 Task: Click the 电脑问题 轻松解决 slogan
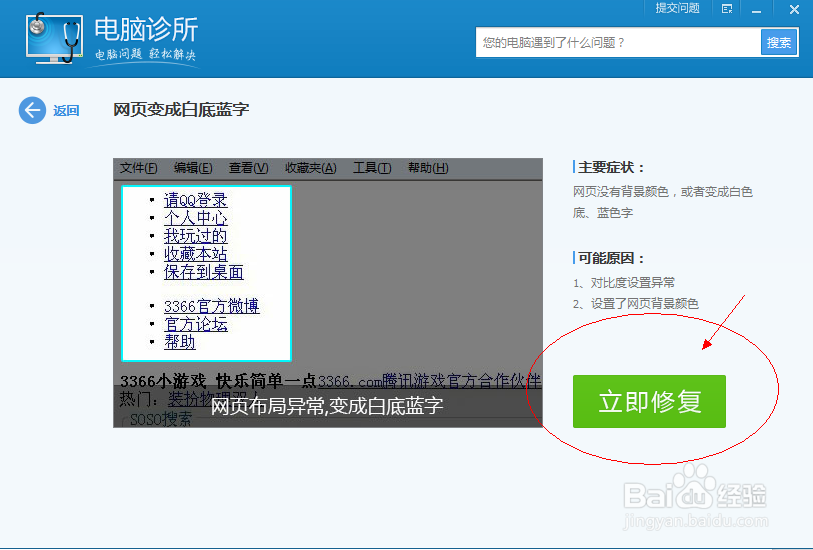click(x=145, y=54)
